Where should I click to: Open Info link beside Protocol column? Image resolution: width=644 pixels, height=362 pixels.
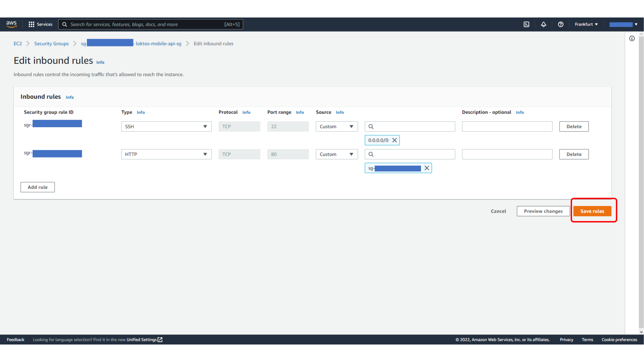coord(246,112)
